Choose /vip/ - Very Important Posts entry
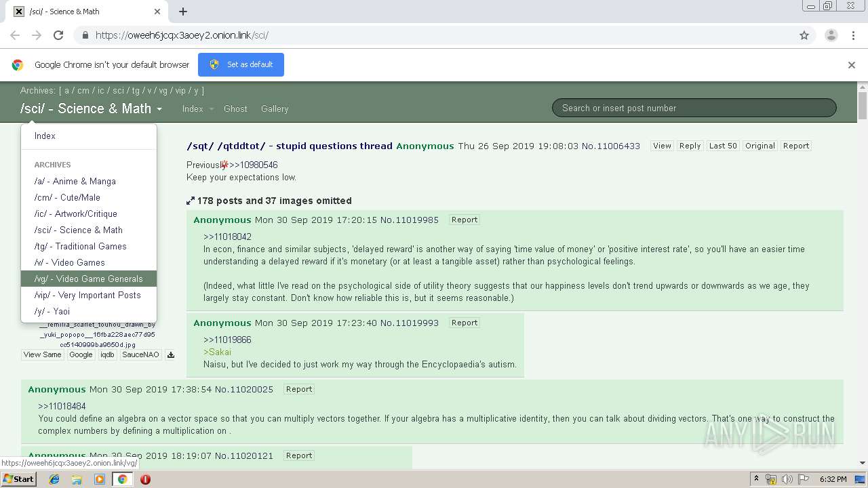 (89, 295)
